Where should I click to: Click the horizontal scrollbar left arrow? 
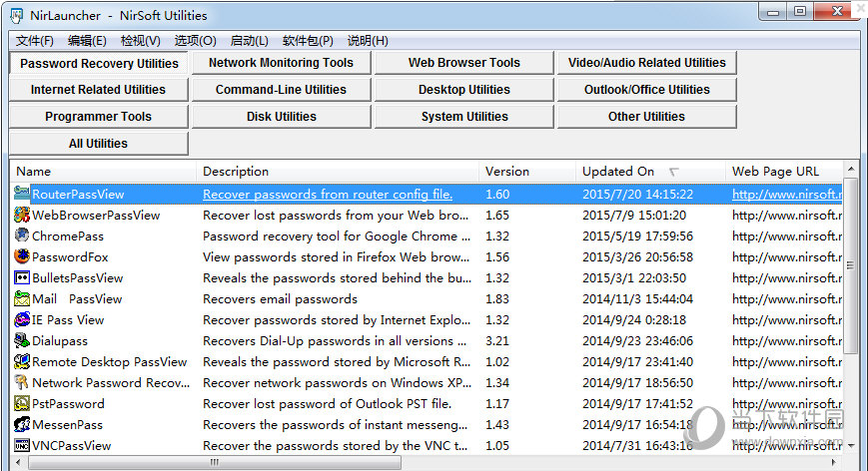18,462
